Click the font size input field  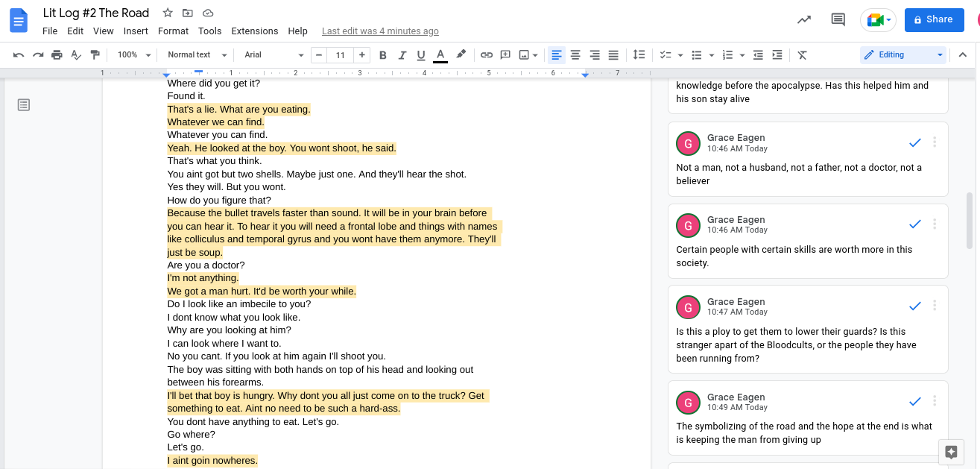[340, 55]
